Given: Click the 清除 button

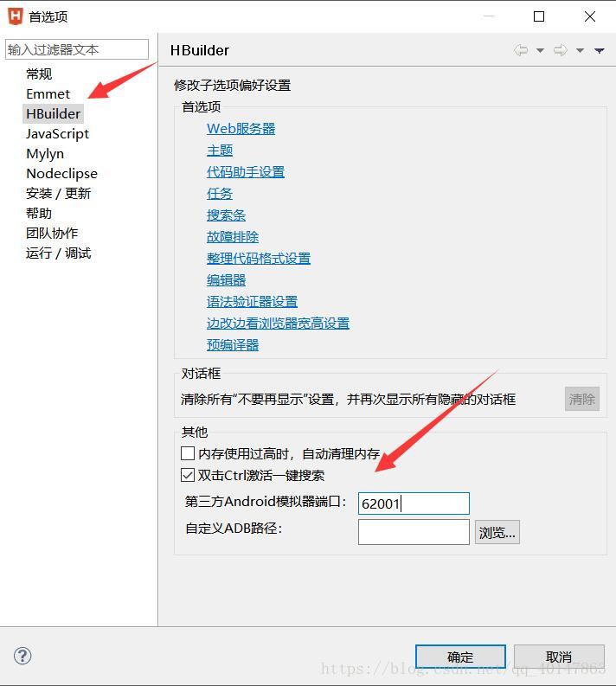Looking at the screenshot, I should point(582,399).
